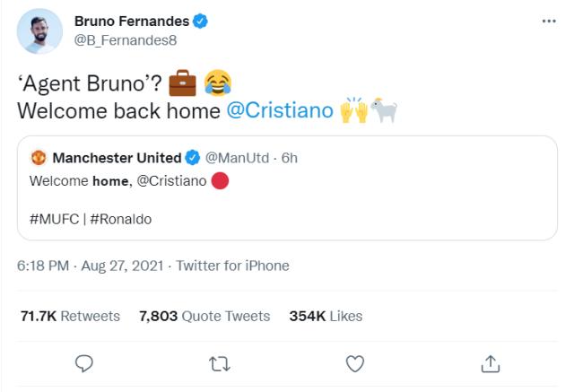Open Manchester United crest avatar
The width and height of the screenshot is (574, 392).
pos(39,158)
